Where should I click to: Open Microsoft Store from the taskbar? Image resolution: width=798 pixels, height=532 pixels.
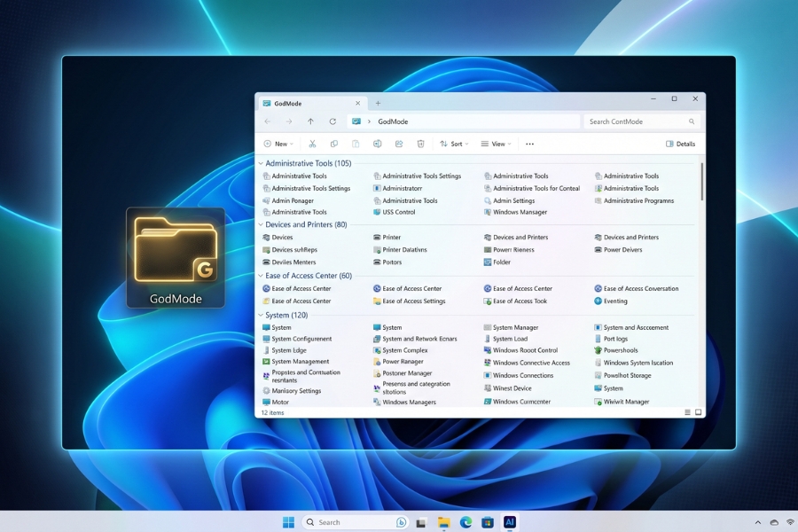[488, 522]
